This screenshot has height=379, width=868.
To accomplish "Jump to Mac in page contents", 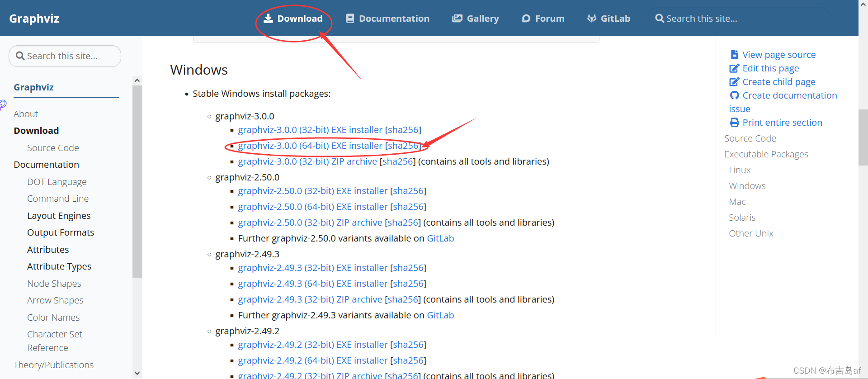I will click(x=737, y=202).
